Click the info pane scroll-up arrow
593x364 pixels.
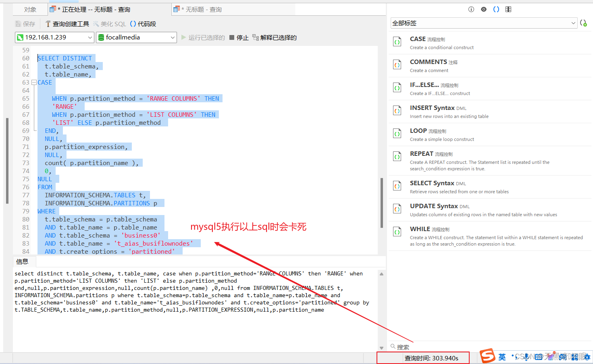(x=381, y=274)
